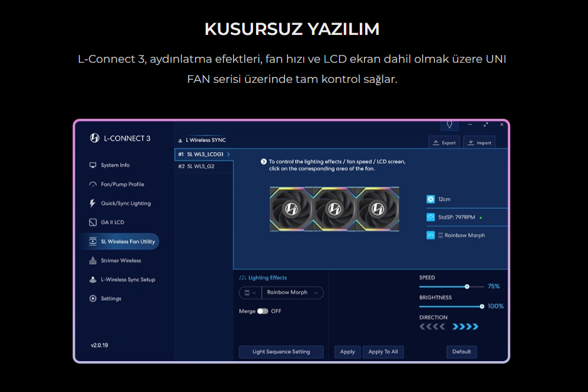Open System Info page
Screen dimensions: 588x392
point(115,165)
